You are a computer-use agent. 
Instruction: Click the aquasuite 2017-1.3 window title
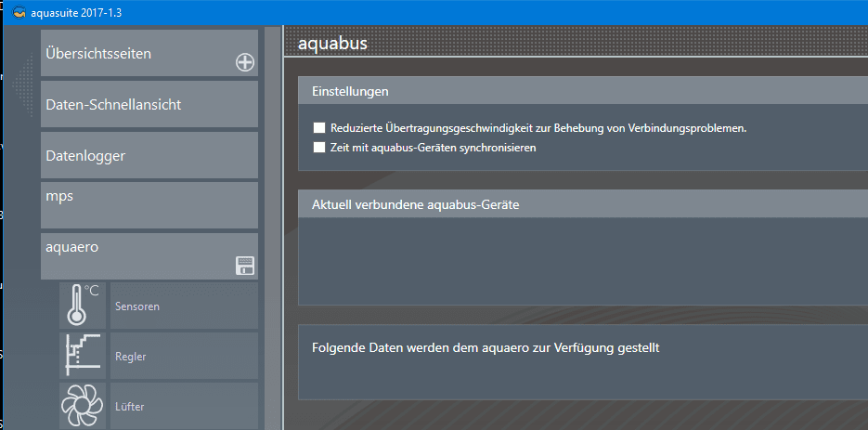click(76, 13)
